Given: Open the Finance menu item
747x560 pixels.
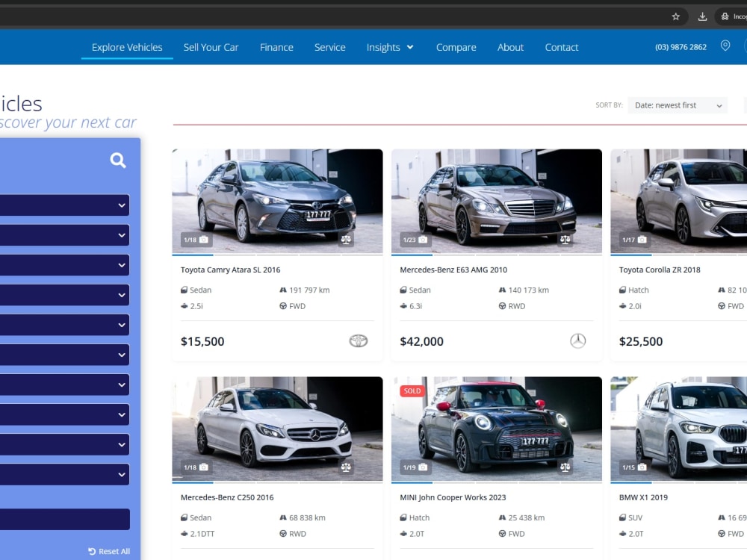Looking at the screenshot, I should click(x=276, y=47).
